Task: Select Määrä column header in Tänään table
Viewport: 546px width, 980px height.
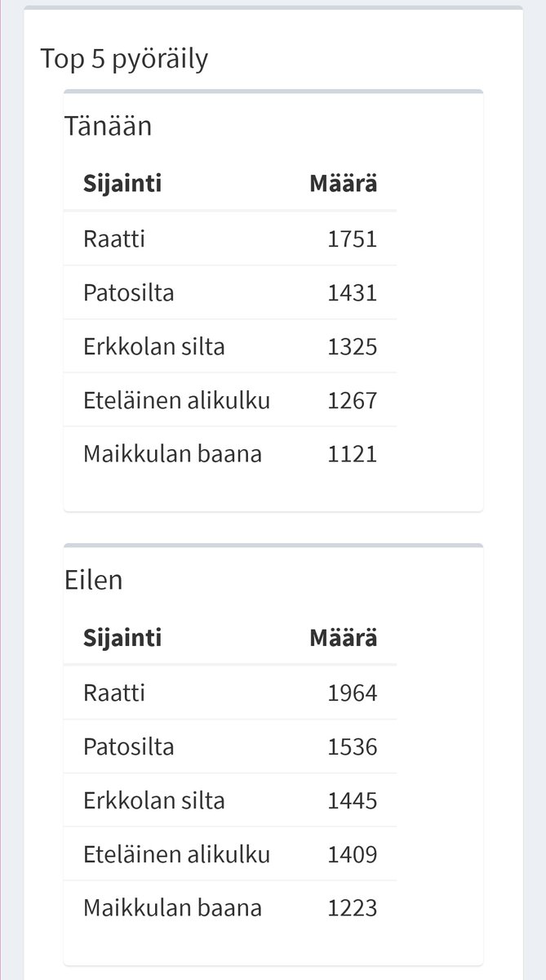Action: 344,183
